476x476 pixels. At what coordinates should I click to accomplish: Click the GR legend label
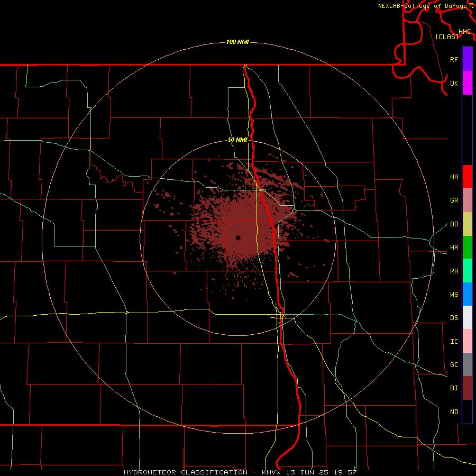pos(454,200)
